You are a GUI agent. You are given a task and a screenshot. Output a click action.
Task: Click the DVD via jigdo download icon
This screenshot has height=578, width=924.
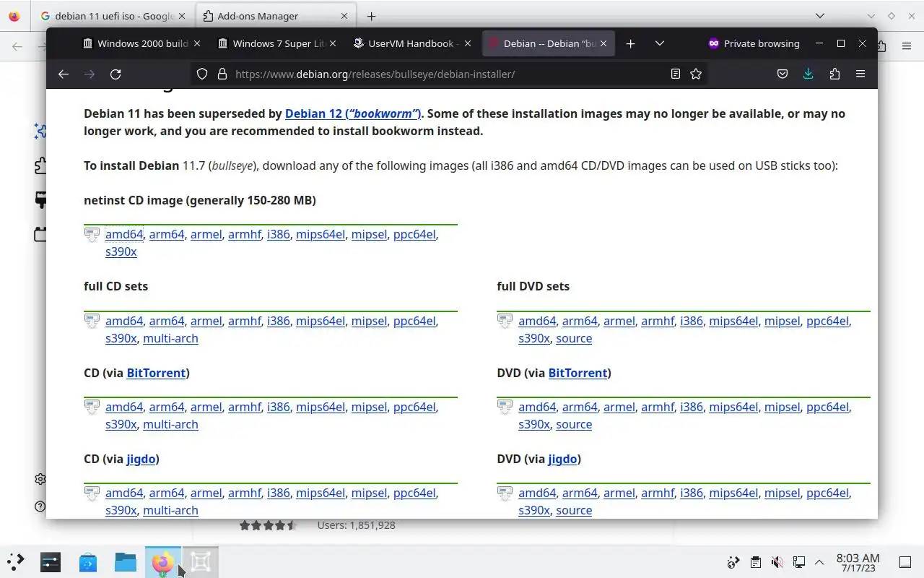(505, 493)
